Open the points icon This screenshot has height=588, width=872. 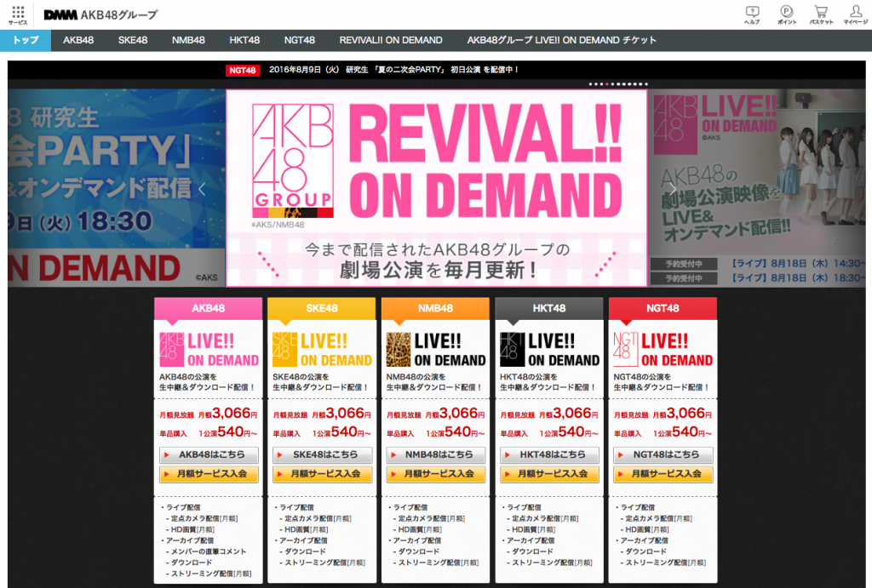786,14
